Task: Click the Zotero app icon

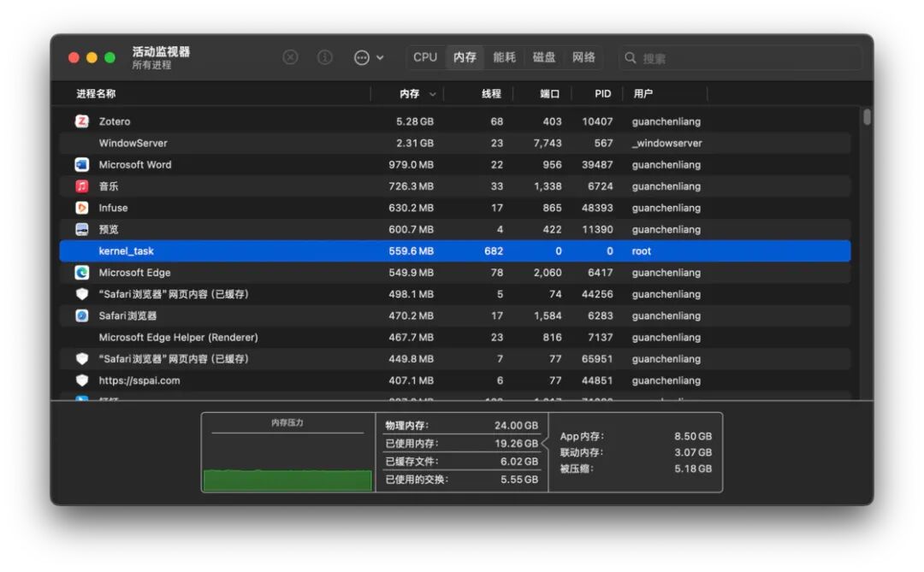Action: pos(82,121)
